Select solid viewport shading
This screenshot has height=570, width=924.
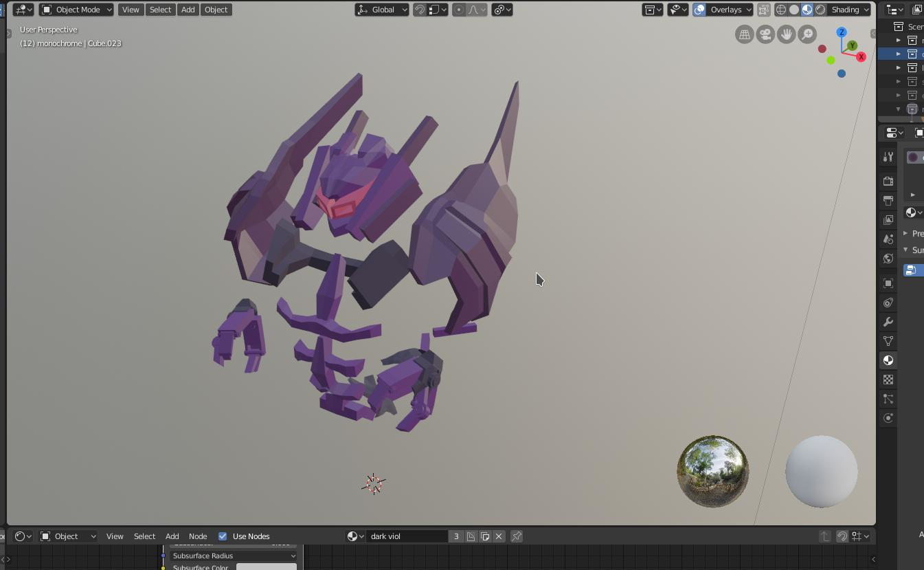(x=794, y=10)
